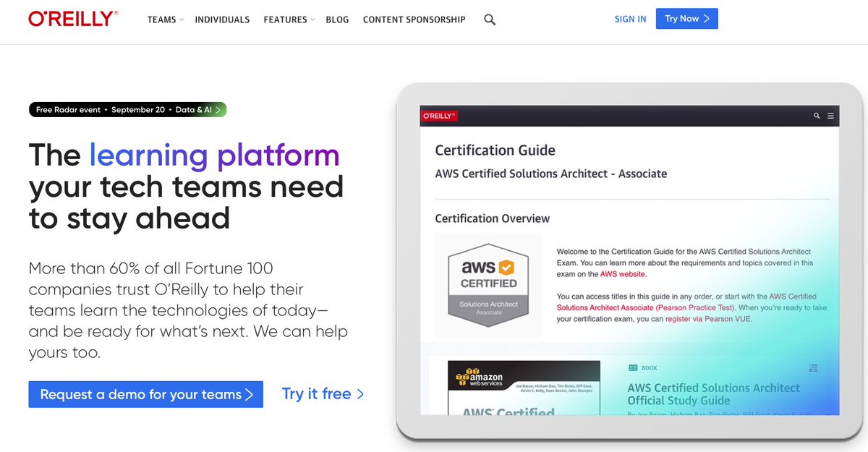This screenshot has height=452, width=868.
Task: Click the list icon on the book card
Action: (813, 368)
